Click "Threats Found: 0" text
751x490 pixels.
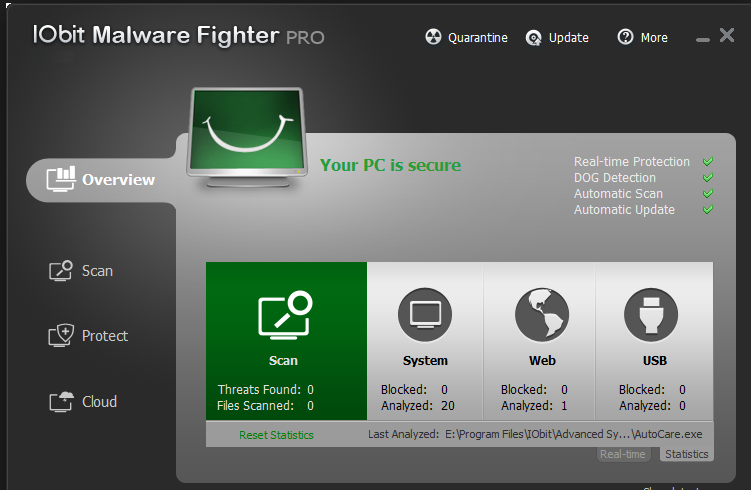pyautogui.click(x=266, y=389)
